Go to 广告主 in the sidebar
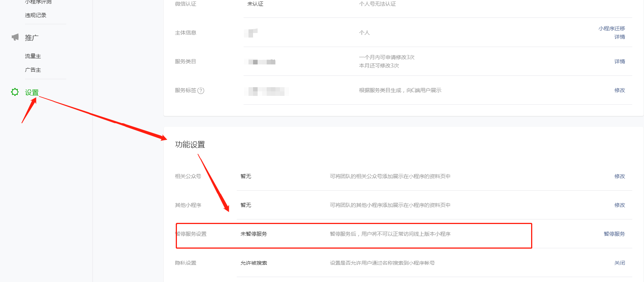Viewport: 644px width, 282px height. (33, 70)
